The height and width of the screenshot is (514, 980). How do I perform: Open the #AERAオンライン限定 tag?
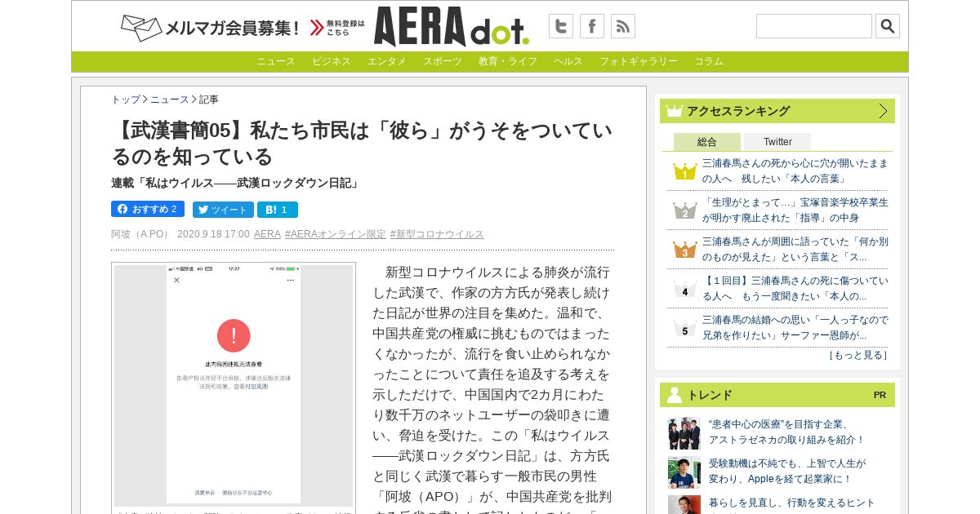(336, 234)
